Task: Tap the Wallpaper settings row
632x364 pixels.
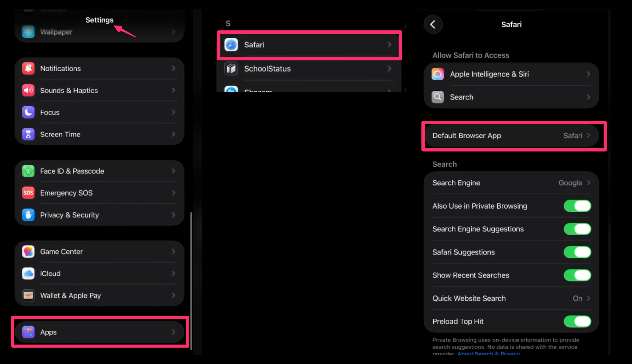Action: [x=100, y=32]
